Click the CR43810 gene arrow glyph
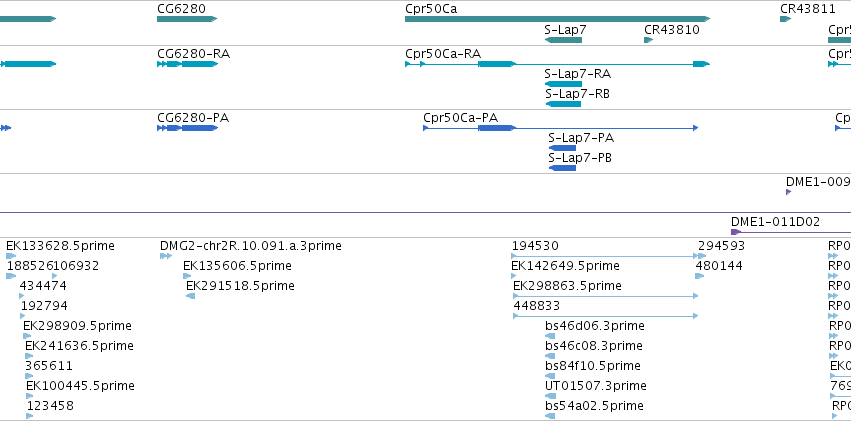The image size is (851, 421). [x=648, y=40]
